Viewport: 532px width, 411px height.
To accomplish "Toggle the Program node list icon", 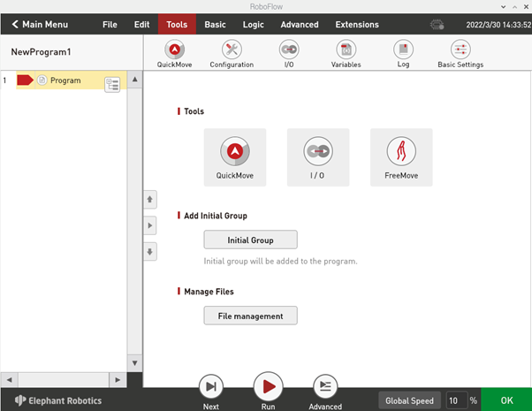I will coord(112,84).
